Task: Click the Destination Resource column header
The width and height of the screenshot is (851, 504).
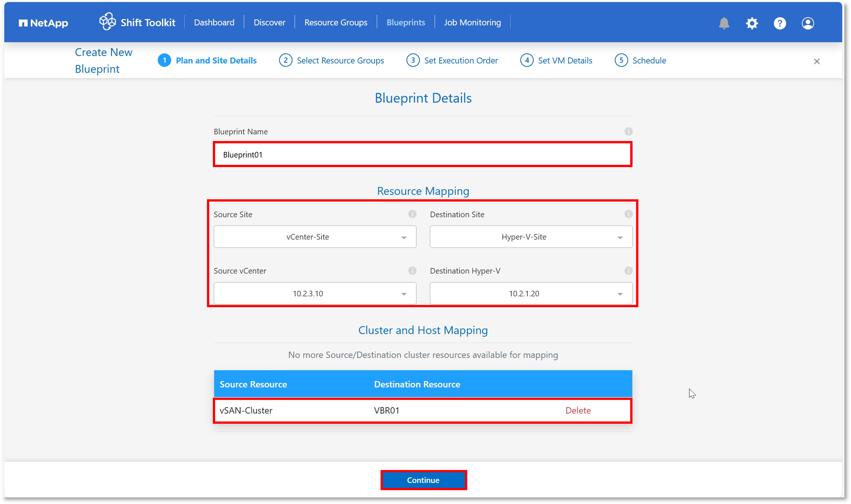Action: pos(417,384)
